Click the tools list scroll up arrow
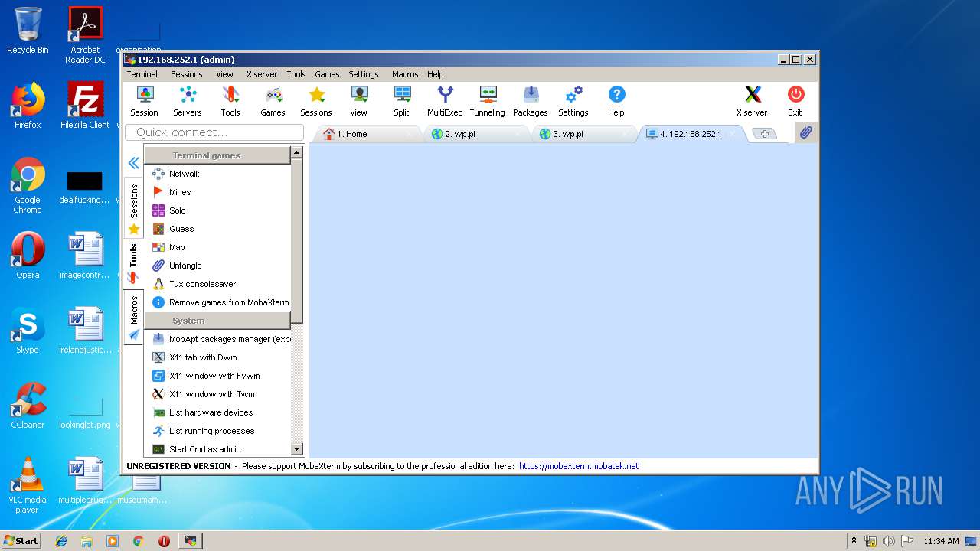 click(297, 154)
